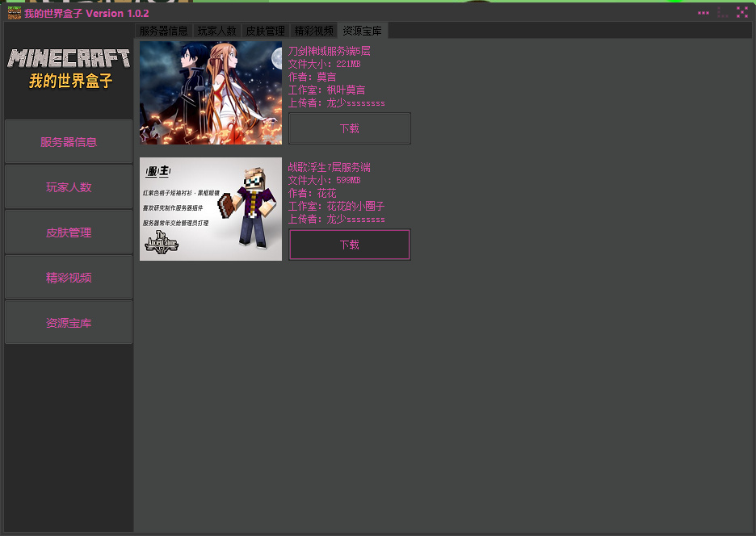756x536 pixels.
Task: Switch to 服务器信息 tab
Action: click(164, 31)
